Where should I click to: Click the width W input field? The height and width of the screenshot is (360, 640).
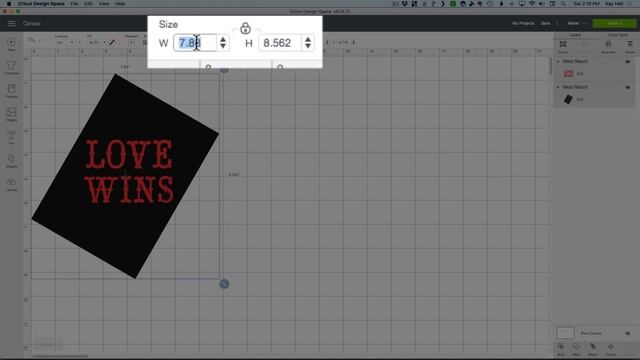tap(195, 43)
